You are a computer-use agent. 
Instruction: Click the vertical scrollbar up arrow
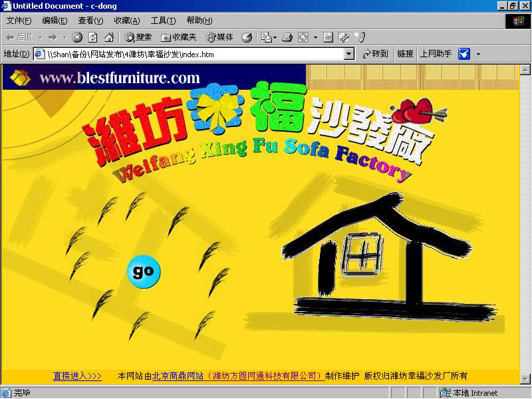(525, 70)
